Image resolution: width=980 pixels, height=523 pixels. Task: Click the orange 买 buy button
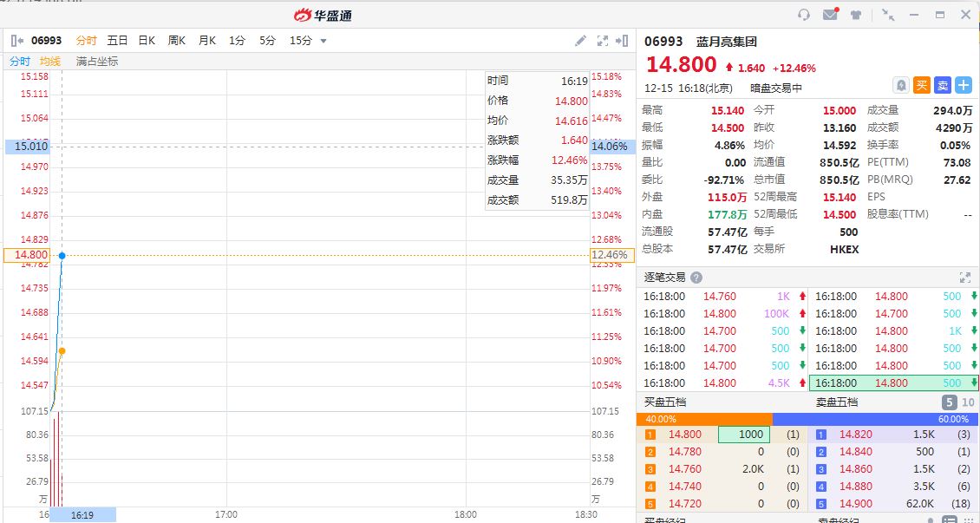(x=922, y=85)
